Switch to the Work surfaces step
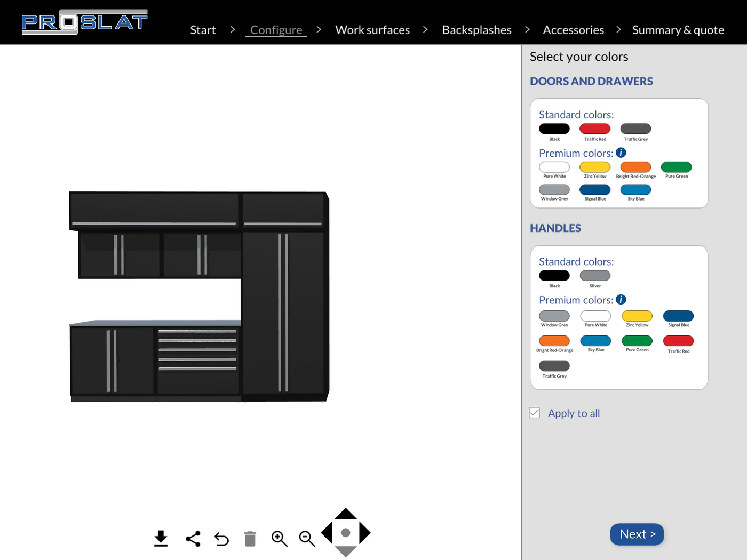 (x=372, y=30)
